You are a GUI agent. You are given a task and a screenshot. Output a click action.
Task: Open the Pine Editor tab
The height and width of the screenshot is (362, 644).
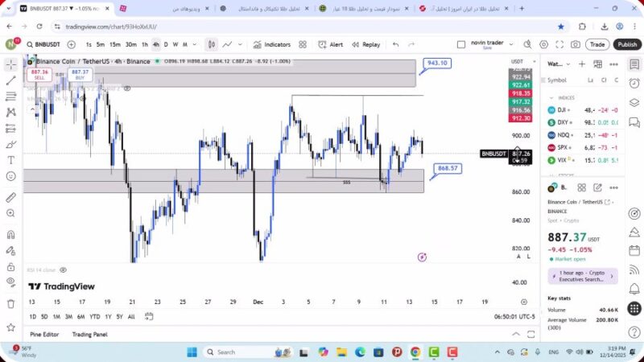45,334
